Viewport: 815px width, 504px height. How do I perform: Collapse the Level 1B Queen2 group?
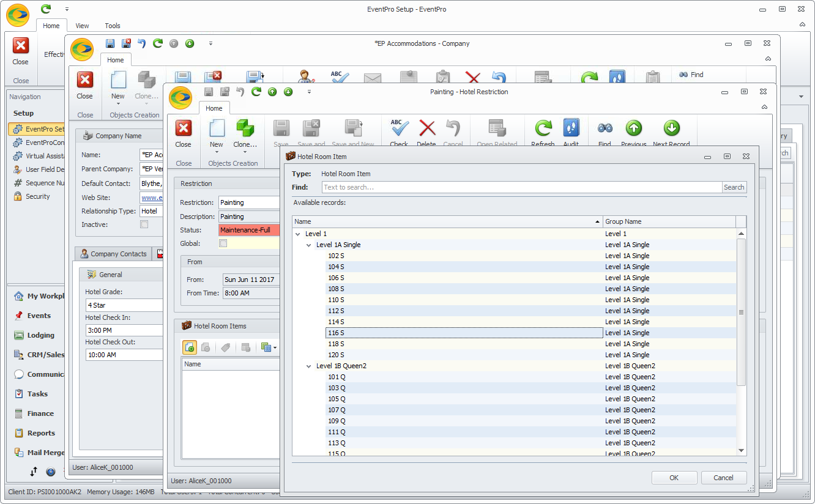click(309, 366)
